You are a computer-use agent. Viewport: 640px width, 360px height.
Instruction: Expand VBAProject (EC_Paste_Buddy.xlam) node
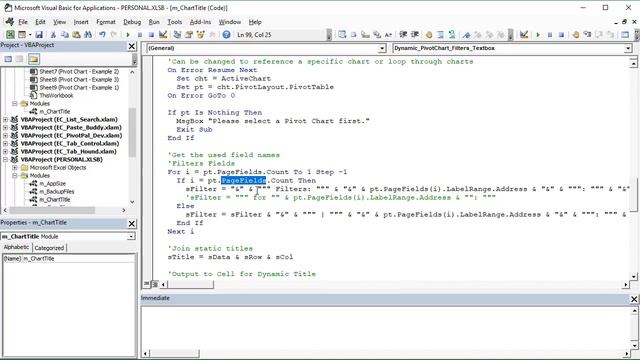pyautogui.click(x=5, y=127)
